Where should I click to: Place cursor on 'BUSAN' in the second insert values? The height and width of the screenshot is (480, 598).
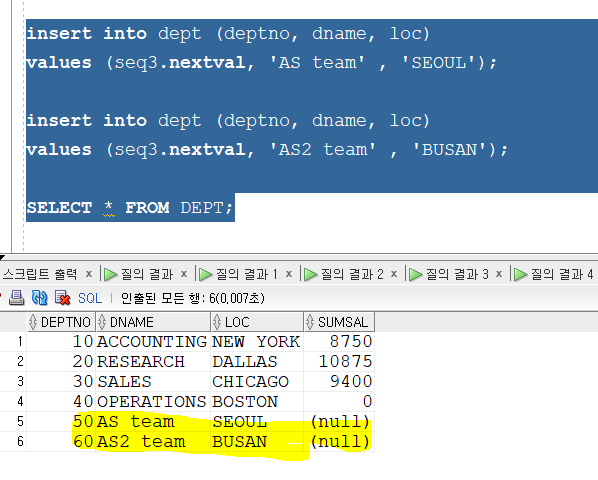pos(449,149)
